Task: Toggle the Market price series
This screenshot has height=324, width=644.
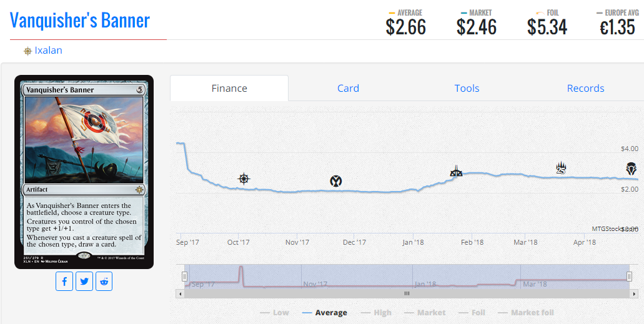Action: [425, 313]
